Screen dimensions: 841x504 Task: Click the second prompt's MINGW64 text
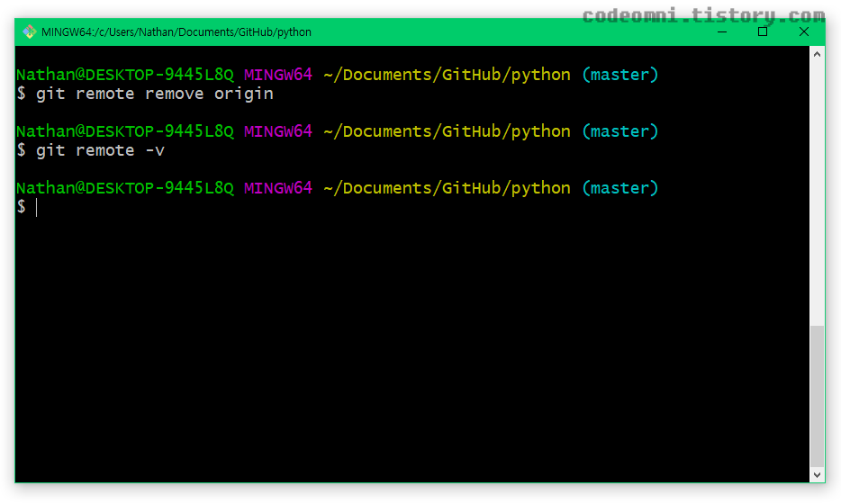tap(278, 131)
